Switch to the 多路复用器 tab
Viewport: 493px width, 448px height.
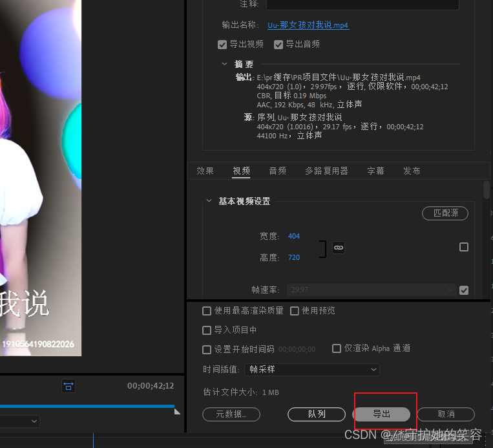pyautogui.click(x=326, y=171)
